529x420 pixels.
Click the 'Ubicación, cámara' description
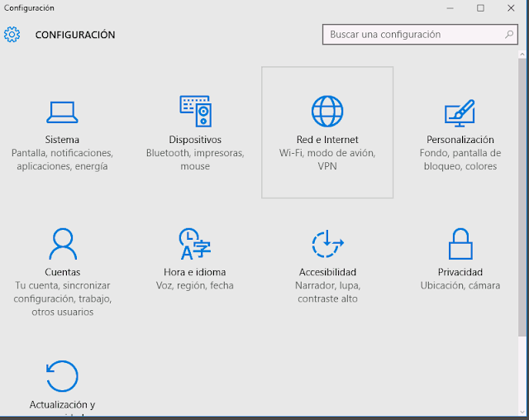pos(460,286)
